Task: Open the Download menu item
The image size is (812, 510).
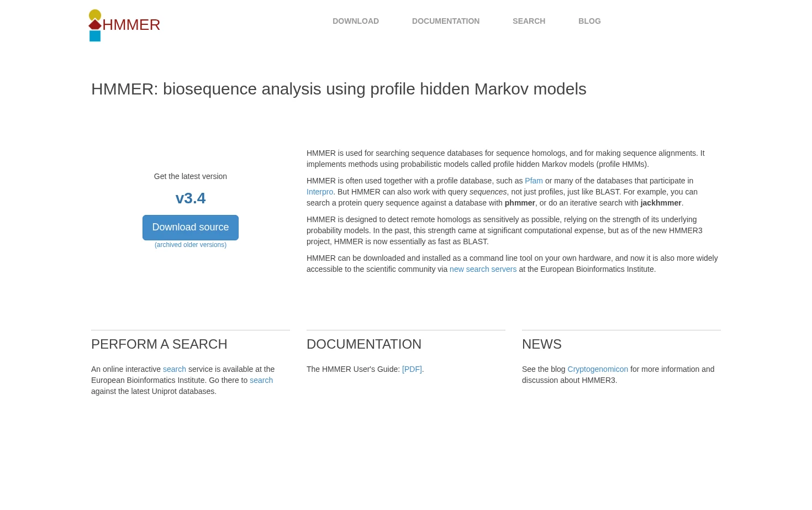Action: point(356,21)
